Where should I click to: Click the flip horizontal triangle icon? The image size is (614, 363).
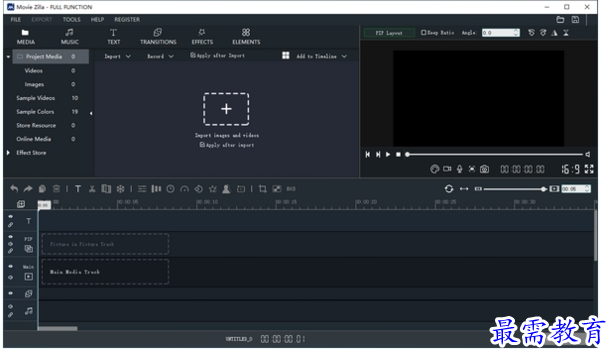(x=554, y=33)
